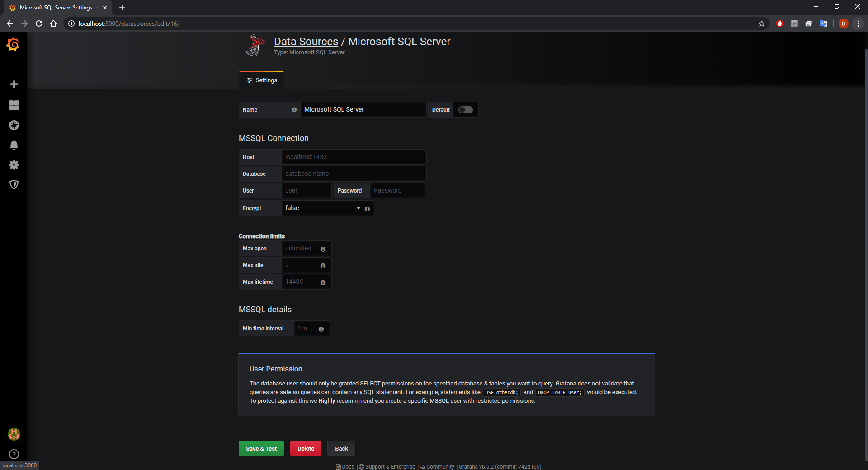Click the "Connection limits" heading
The height and width of the screenshot is (470, 868).
pos(262,236)
